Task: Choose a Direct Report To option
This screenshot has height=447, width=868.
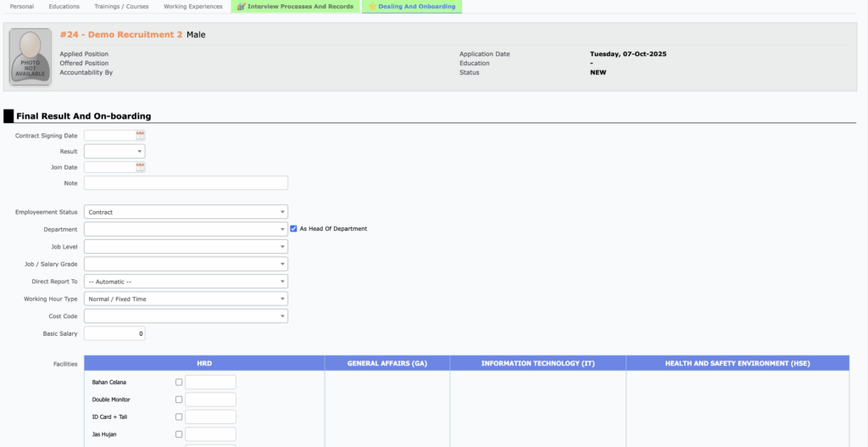Action: (186, 282)
